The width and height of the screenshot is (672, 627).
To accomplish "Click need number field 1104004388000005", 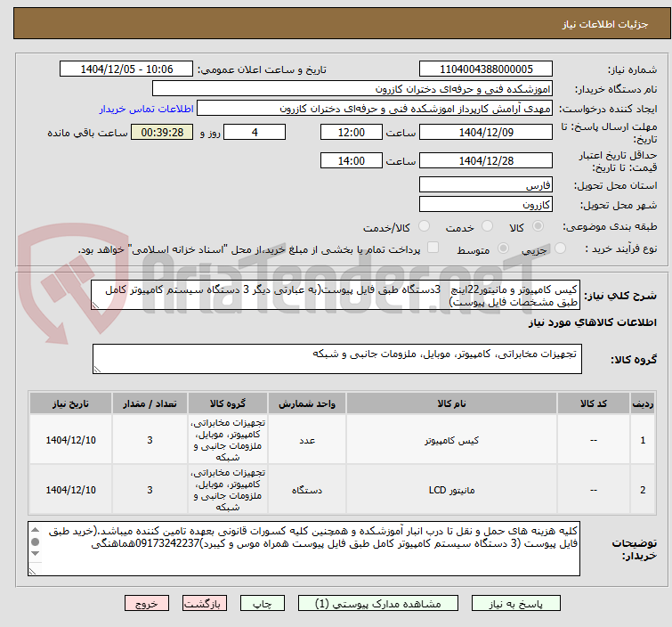I will (486, 69).
